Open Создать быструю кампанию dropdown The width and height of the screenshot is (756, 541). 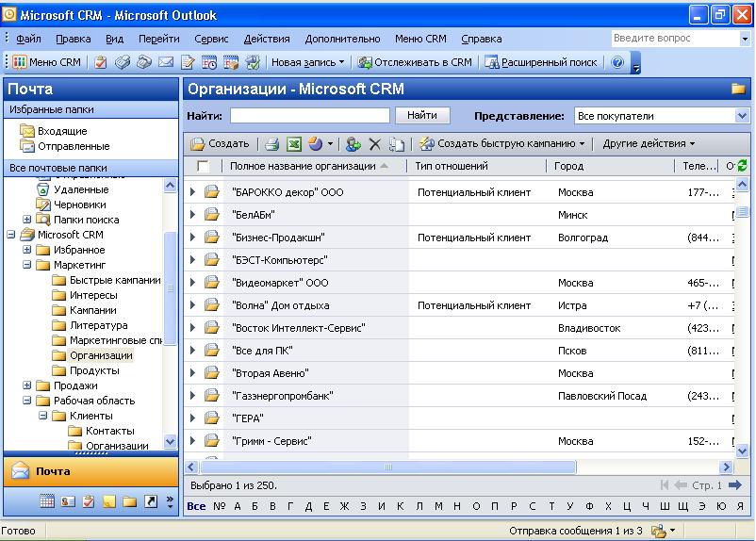coord(501,143)
